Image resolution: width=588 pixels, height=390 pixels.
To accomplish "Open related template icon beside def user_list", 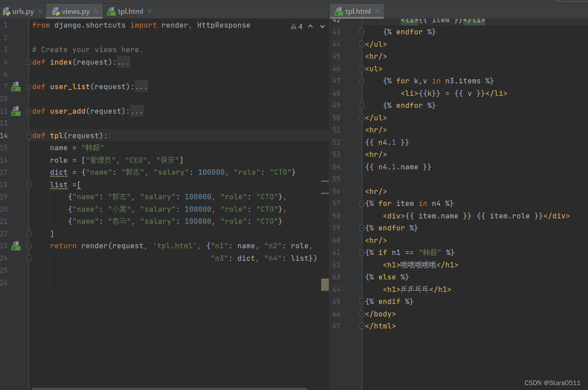I will coord(16,86).
